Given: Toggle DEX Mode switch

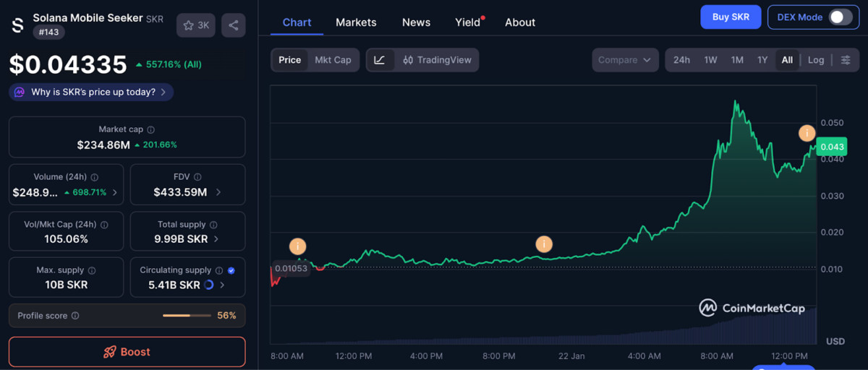Looking at the screenshot, I should 841,17.
